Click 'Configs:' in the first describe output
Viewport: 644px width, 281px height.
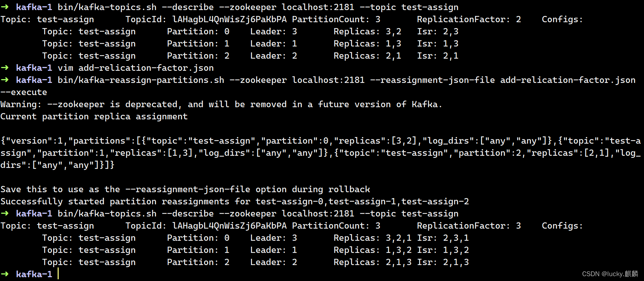click(562, 19)
